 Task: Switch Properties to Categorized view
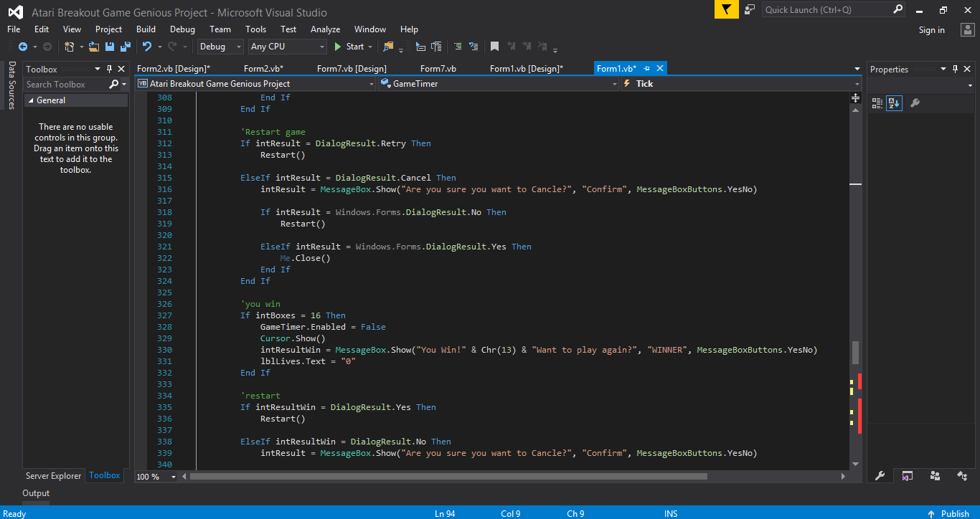(877, 103)
